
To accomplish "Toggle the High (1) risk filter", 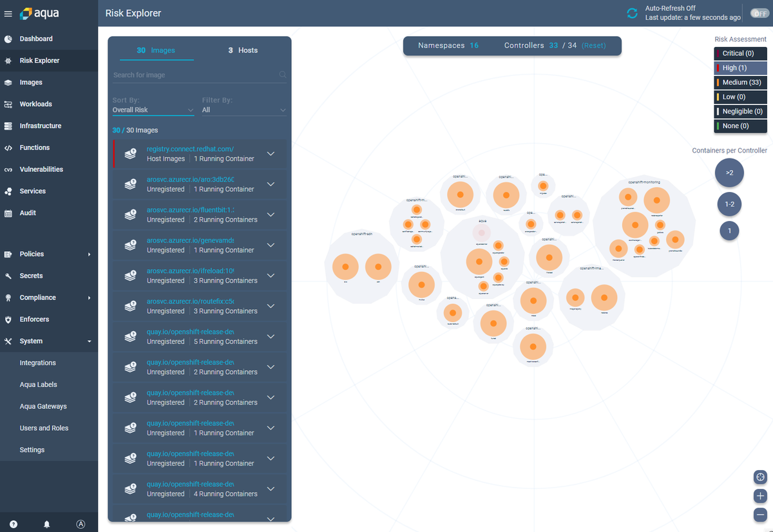I will click(741, 68).
